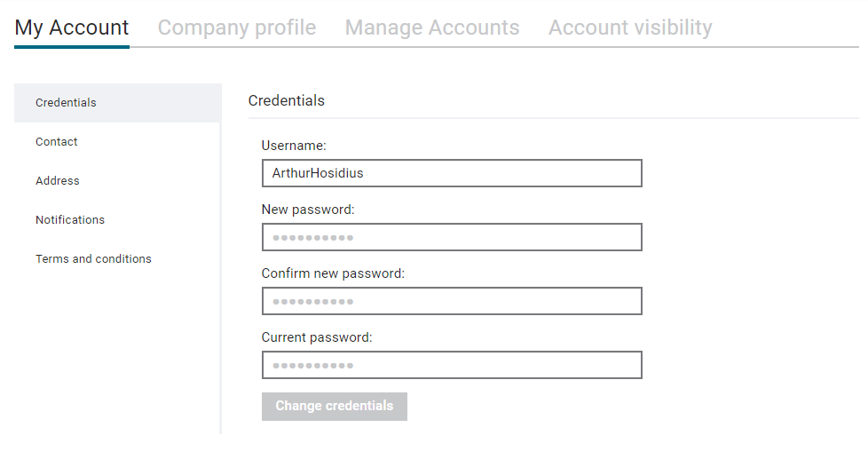Open the Contact section
The width and height of the screenshot is (868, 467).
click(57, 142)
